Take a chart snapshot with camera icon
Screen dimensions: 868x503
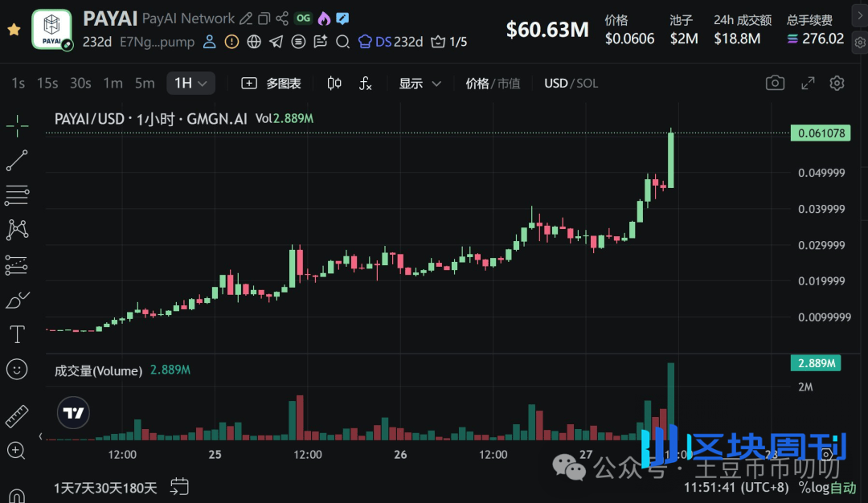(x=775, y=83)
